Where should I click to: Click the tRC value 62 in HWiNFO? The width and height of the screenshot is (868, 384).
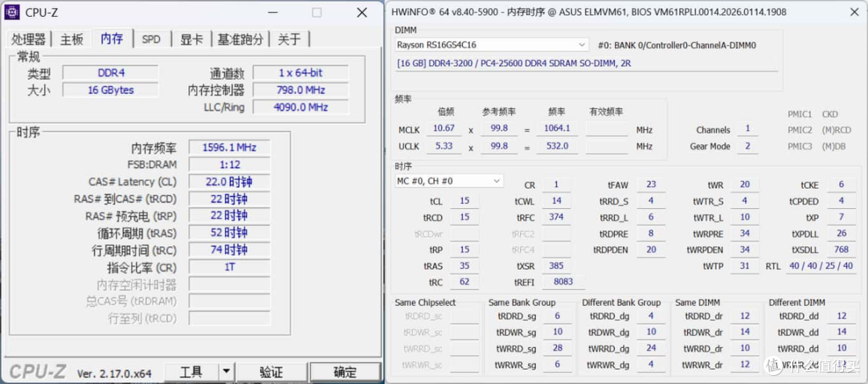(465, 282)
